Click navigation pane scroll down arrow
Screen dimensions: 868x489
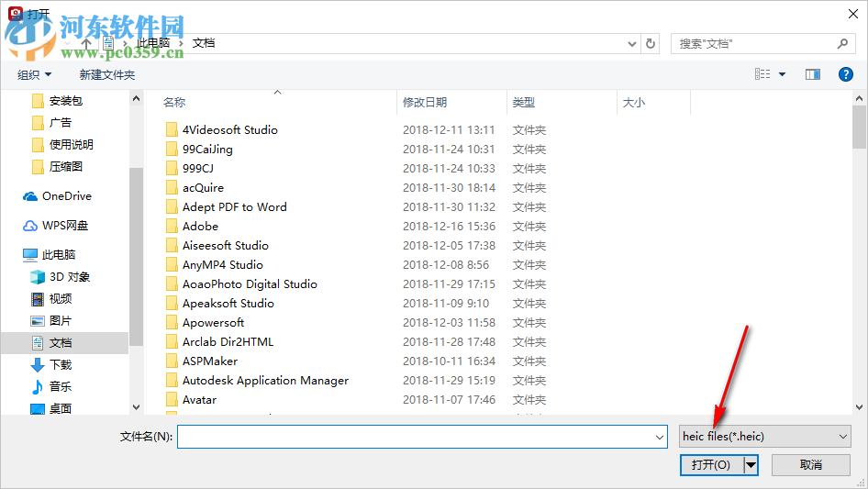(x=136, y=407)
